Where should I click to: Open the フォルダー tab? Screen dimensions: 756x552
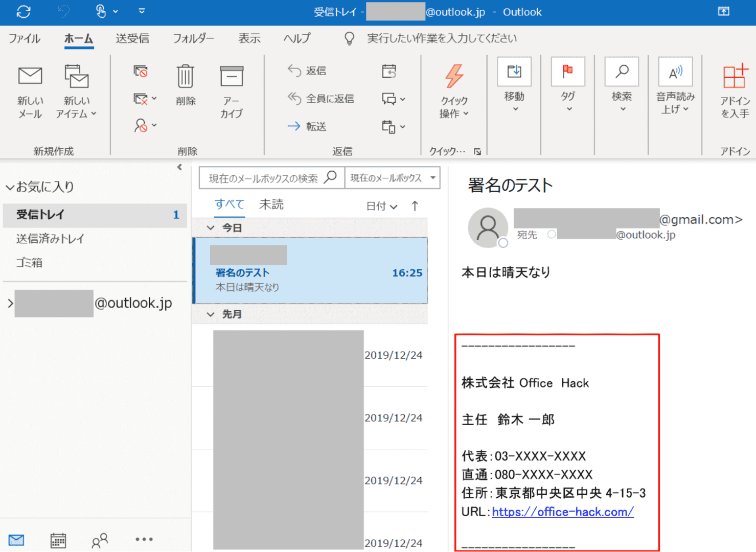[x=193, y=38]
